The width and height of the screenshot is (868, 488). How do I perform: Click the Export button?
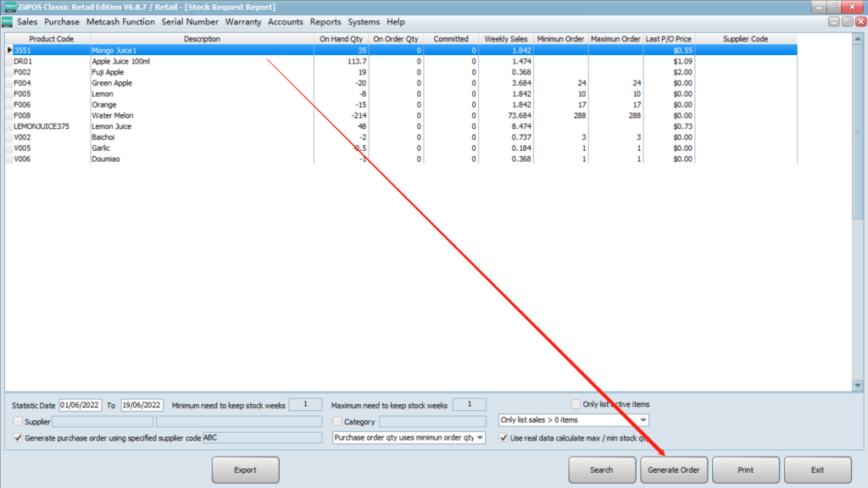tap(245, 469)
